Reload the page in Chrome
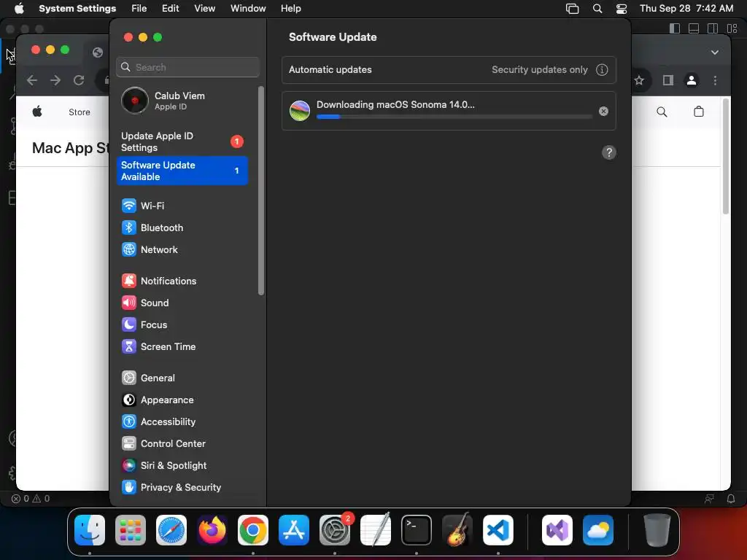 tap(79, 80)
